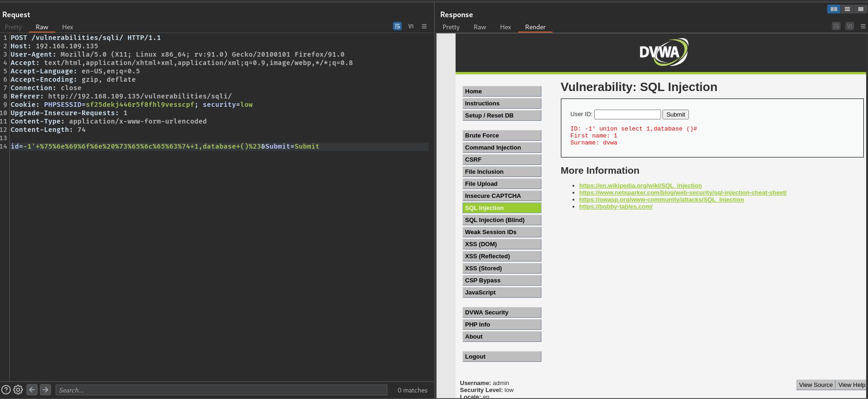Switch Response view to Raw tab
This screenshot has width=868, height=399.
[x=480, y=27]
